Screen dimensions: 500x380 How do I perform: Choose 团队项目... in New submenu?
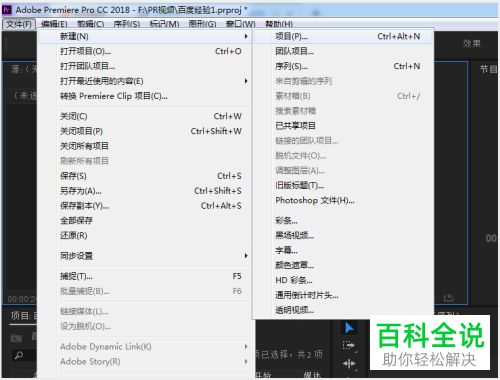[x=343, y=51]
